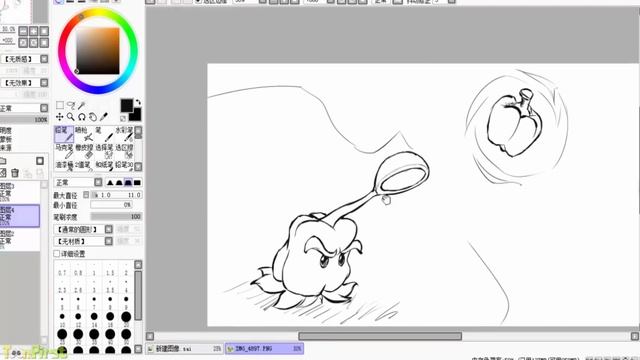Enable the 详细设置 detailed settings checkbox
640x360 pixels.
pyautogui.click(x=57, y=254)
